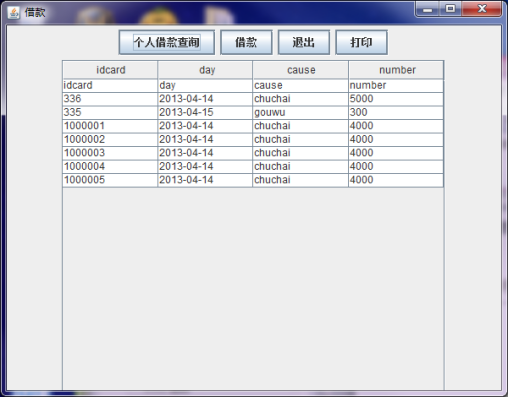Image resolution: width=508 pixels, height=398 pixels.
Task: Select the chuchai cell in row 1000005
Action: coord(300,180)
